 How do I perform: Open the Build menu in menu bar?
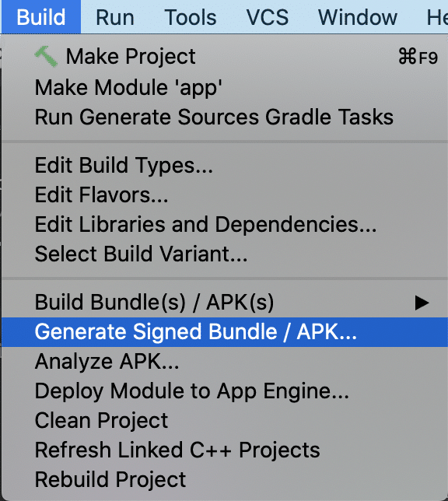pos(41,17)
